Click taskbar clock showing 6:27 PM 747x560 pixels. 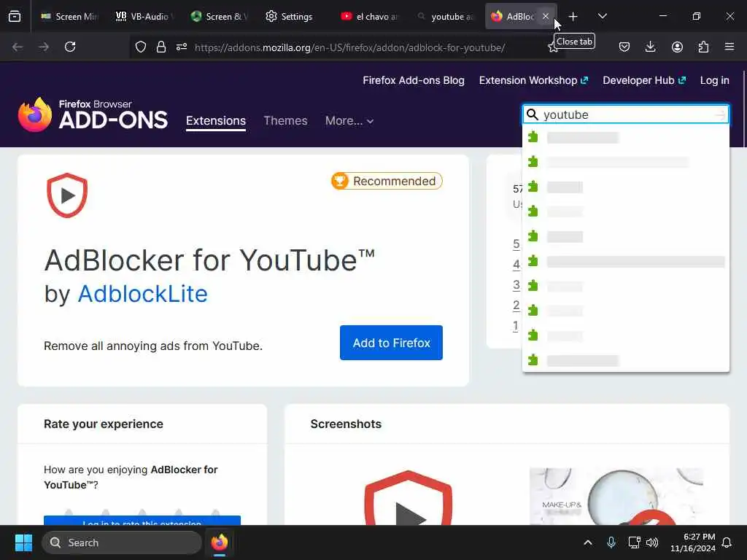(x=693, y=542)
